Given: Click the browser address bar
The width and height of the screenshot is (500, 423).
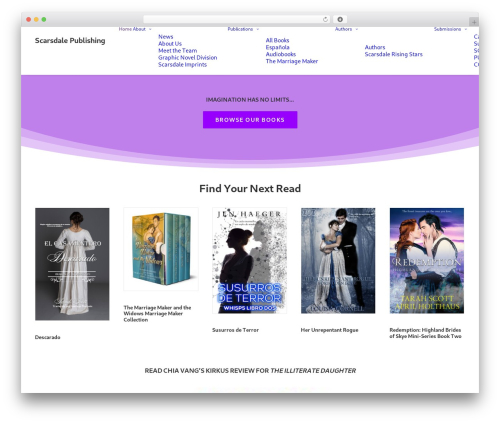Looking at the screenshot, I should point(236,19).
